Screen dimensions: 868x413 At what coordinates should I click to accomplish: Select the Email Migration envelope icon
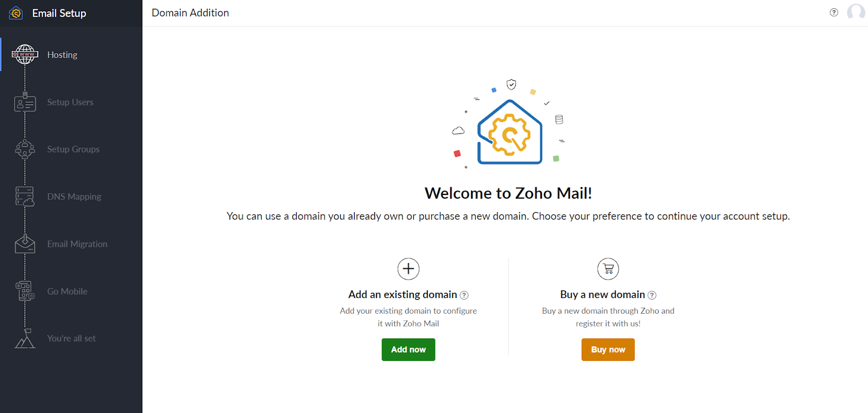pyautogui.click(x=25, y=244)
